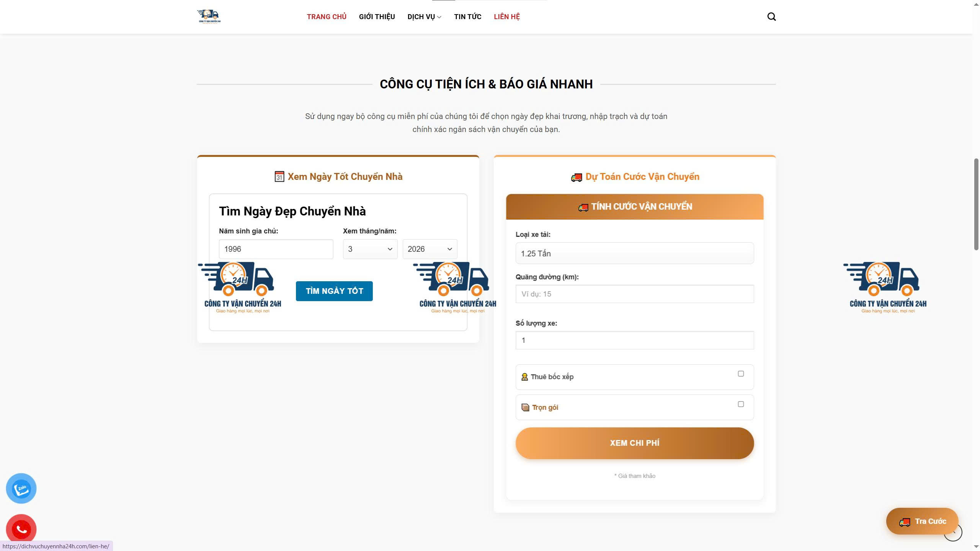Go to the TIN TỨC menu item
The height and width of the screenshot is (551, 980).
pyautogui.click(x=467, y=17)
